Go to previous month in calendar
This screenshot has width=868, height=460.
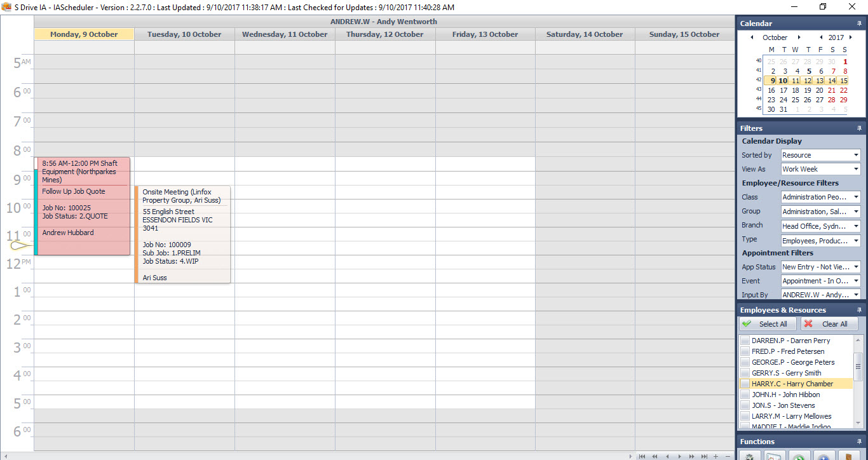(752, 37)
